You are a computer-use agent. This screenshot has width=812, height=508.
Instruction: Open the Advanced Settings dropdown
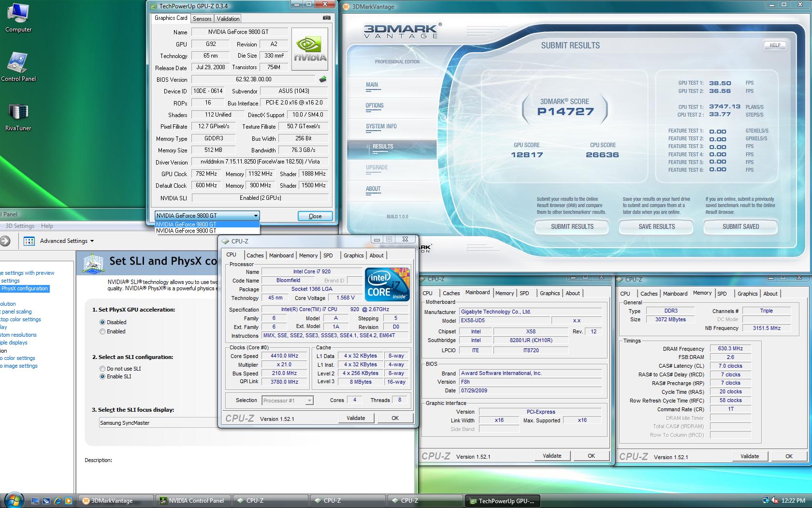tap(67, 241)
